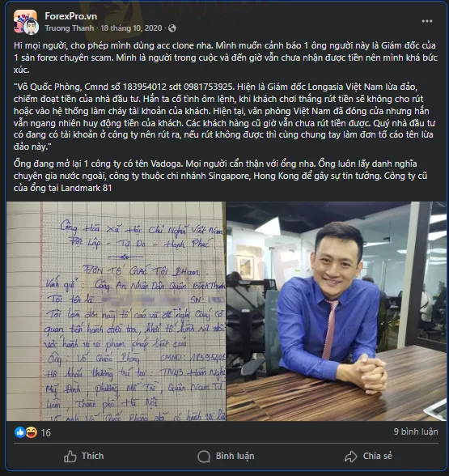Click the Thích like button
Screen dimensions: 449x476
pyautogui.click(x=84, y=456)
